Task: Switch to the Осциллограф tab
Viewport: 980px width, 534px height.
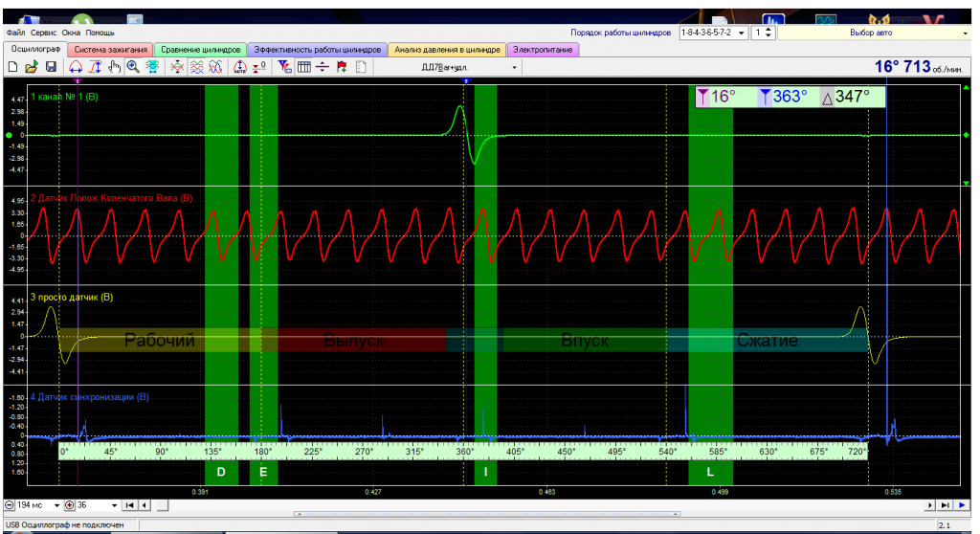Action: coord(35,50)
